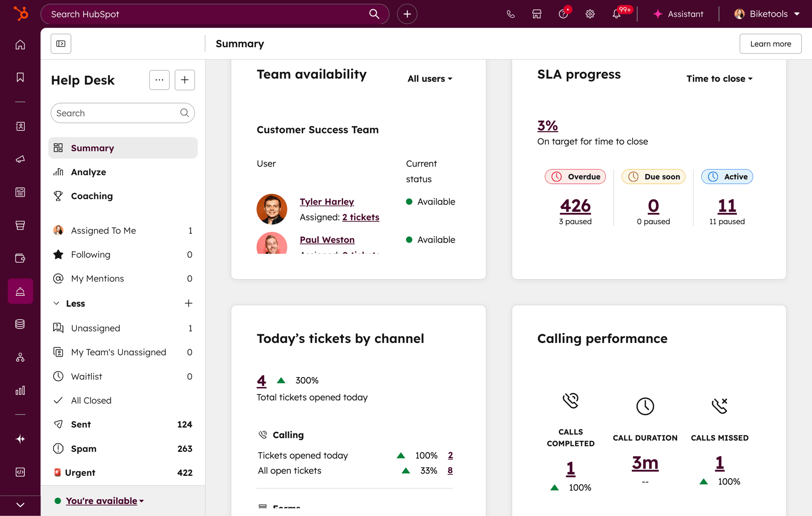Viewport: 812px width, 516px height.
Task: Open the Coaching section
Action: tap(92, 196)
